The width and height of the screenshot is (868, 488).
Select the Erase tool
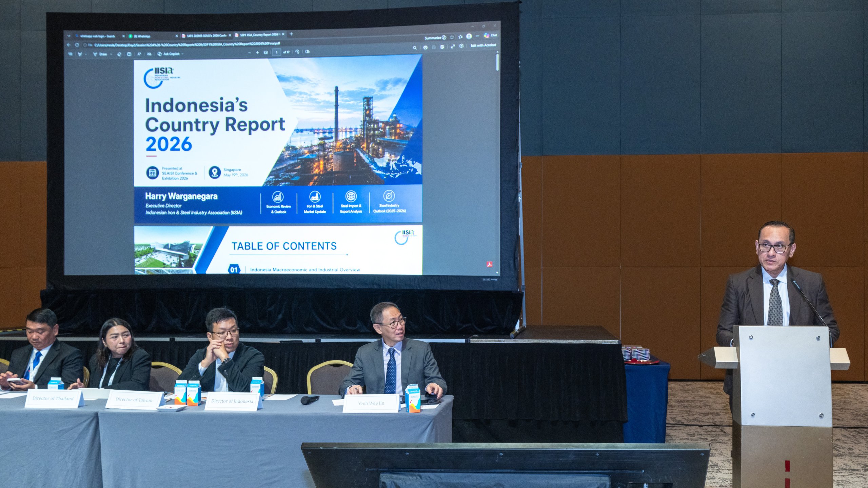119,54
